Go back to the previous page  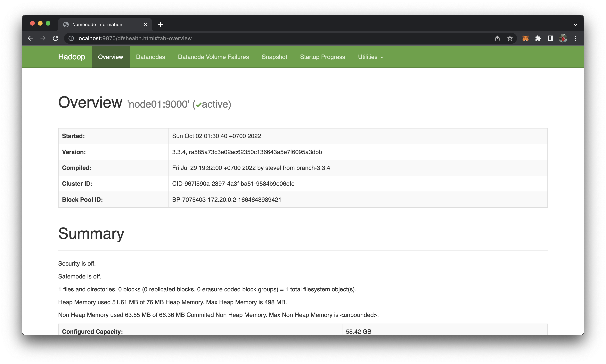30,38
